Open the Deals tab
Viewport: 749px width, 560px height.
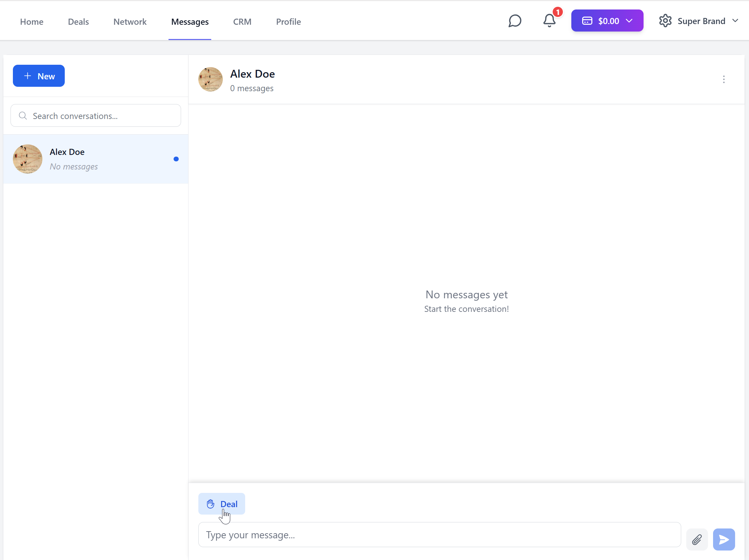(x=78, y=22)
